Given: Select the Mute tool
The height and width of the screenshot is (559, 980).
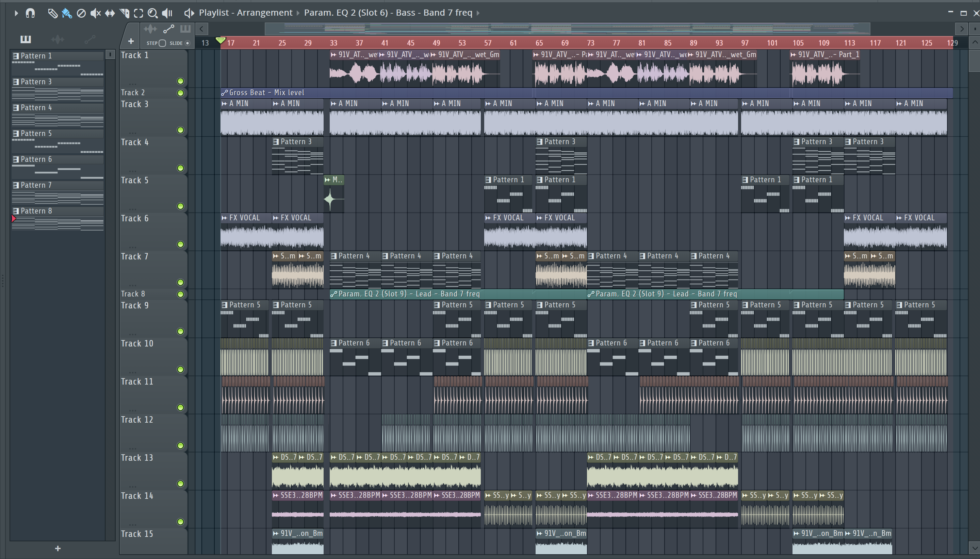Looking at the screenshot, I should pyautogui.click(x=95, y=13).
